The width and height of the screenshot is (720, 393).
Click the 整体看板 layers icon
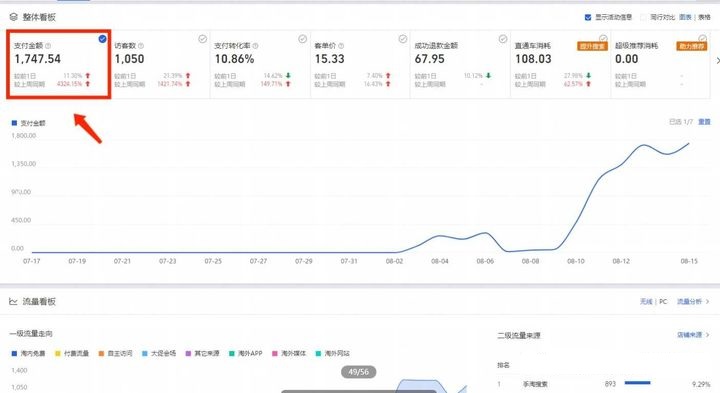coord(13,17)
